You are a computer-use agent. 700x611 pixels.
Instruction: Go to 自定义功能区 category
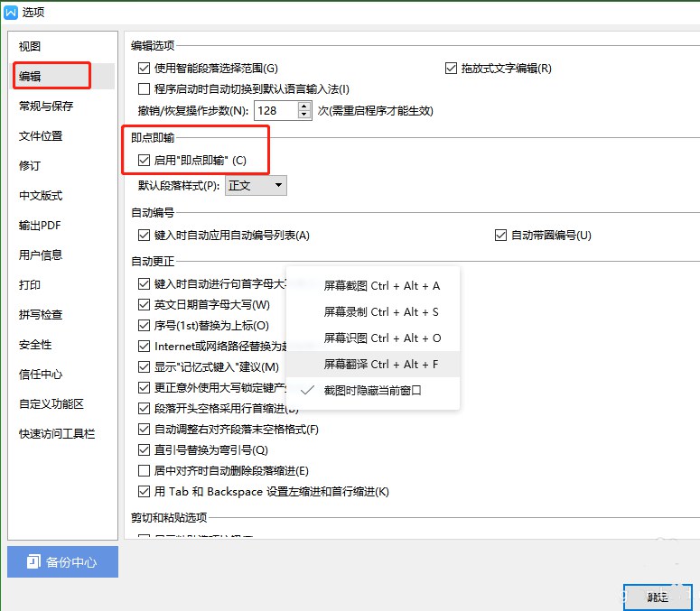point(51,404)
